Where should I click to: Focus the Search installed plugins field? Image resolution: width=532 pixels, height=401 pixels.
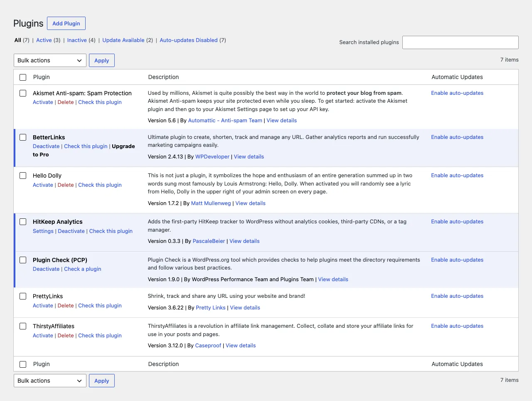pyautogui.click(x=461, y=42)
